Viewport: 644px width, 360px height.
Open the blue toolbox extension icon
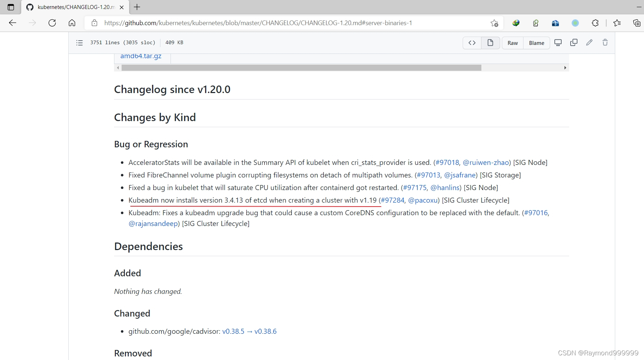[x=555, y=23]
